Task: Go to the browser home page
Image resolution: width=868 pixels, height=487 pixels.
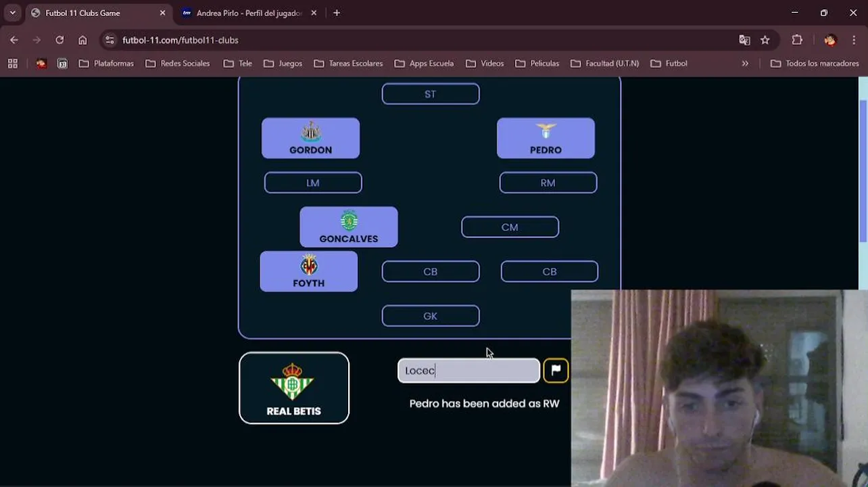Action: (82, 40)
